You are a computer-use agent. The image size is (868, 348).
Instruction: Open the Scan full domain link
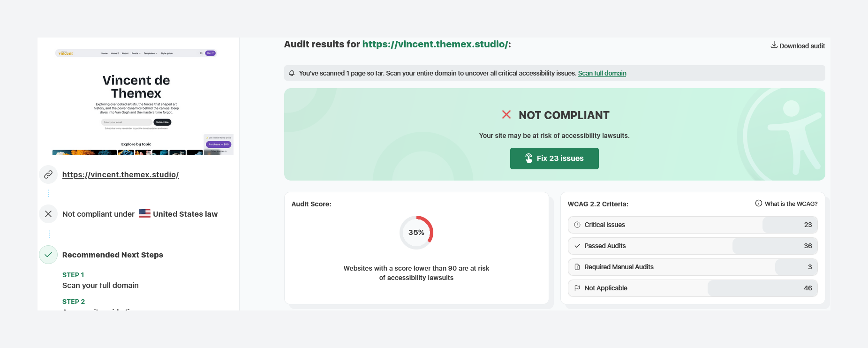(x=602, y=73)
